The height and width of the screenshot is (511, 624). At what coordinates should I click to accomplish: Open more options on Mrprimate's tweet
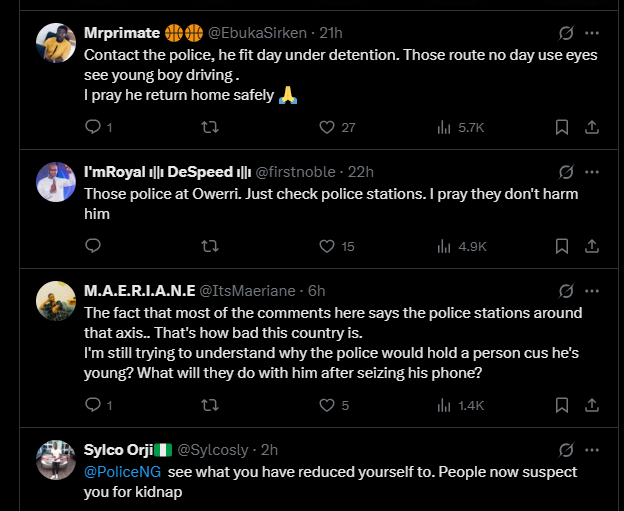click(x=594, y=32)
